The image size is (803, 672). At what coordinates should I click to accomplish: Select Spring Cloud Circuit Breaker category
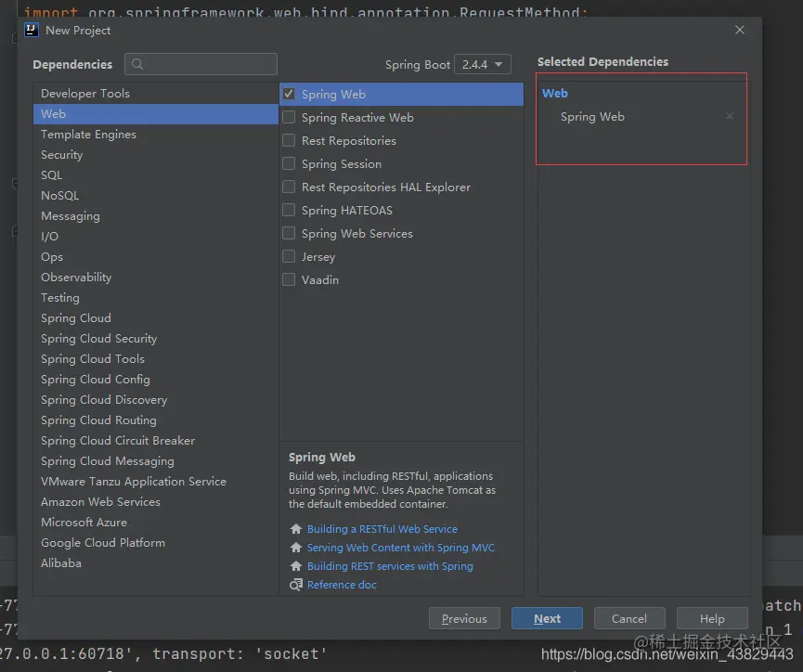coord(156,441)
